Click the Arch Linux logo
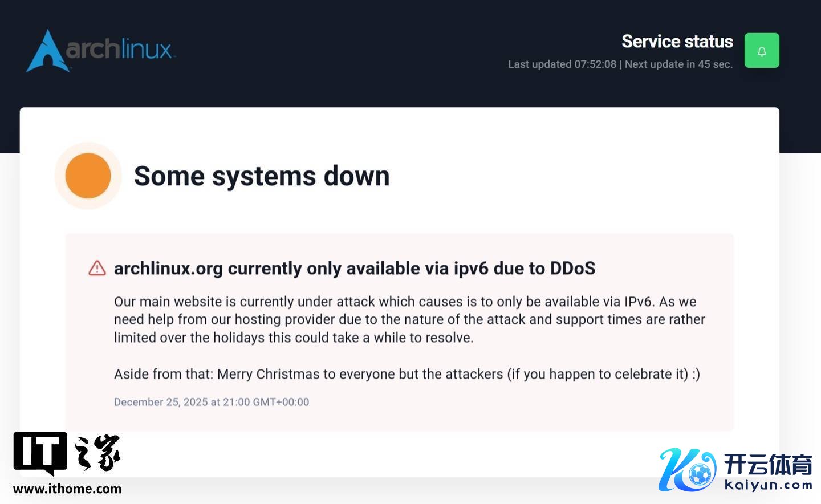821x504 pixels. (48, 51)
